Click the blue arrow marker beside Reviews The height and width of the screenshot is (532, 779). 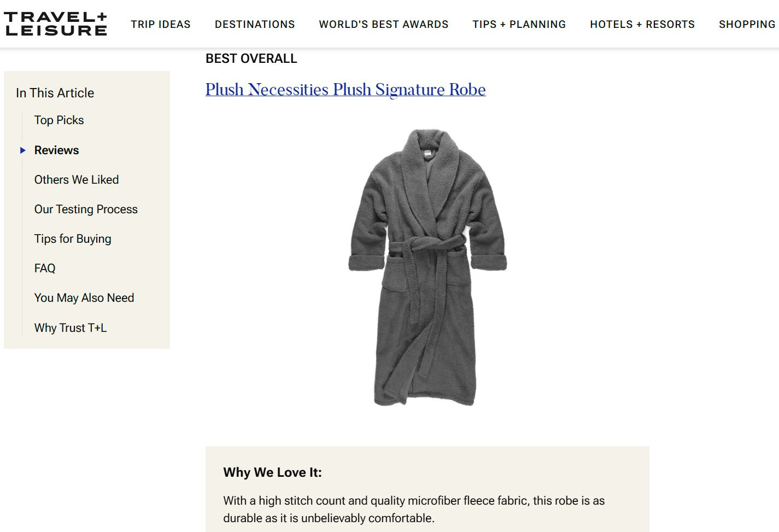[23, 150]
